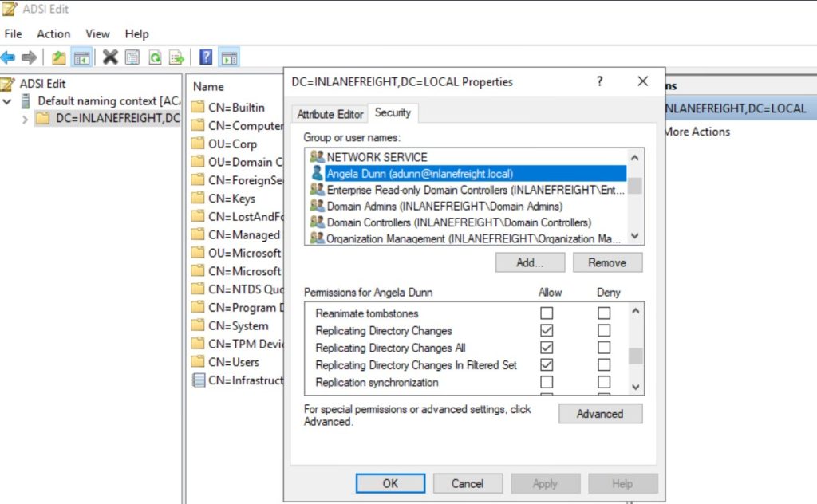Click the Up one level folder icon
817x504 pixels.
coord(59,57)
